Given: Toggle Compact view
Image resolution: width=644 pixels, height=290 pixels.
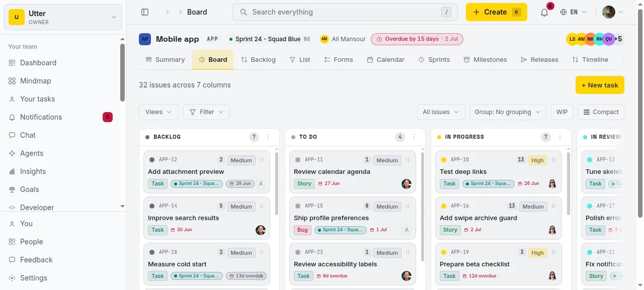Looking at the screenshot, I should tap(601, 112).
